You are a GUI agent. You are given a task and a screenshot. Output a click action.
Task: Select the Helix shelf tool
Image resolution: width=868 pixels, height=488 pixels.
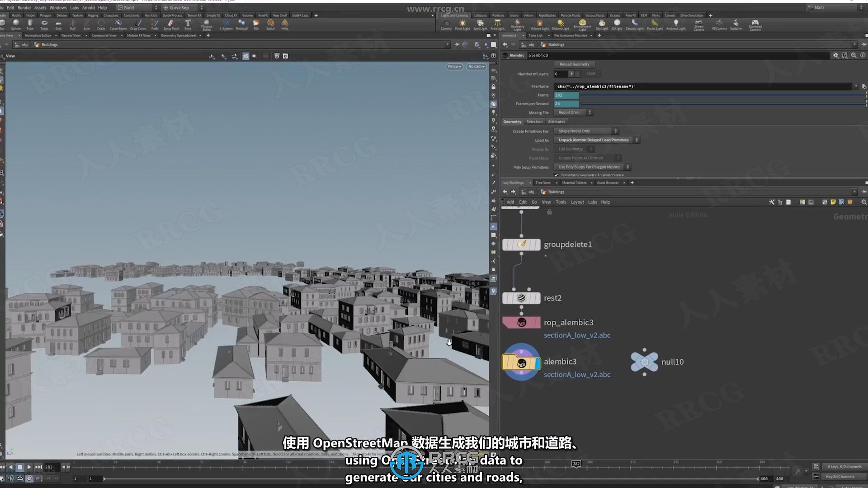285,24
